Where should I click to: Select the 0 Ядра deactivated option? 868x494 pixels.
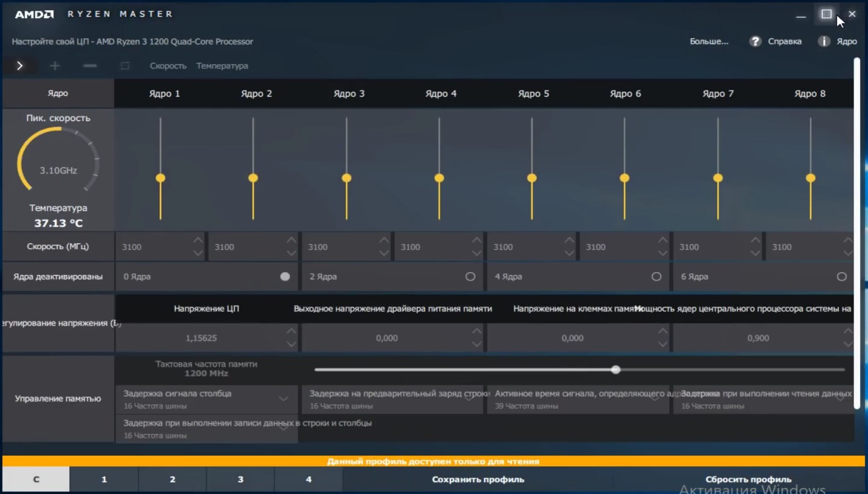[x=285, y=276]
